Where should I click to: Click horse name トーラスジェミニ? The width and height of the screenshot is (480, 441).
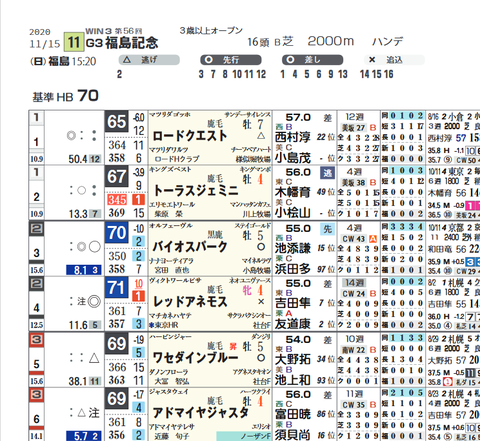click(x=196, y=191)
